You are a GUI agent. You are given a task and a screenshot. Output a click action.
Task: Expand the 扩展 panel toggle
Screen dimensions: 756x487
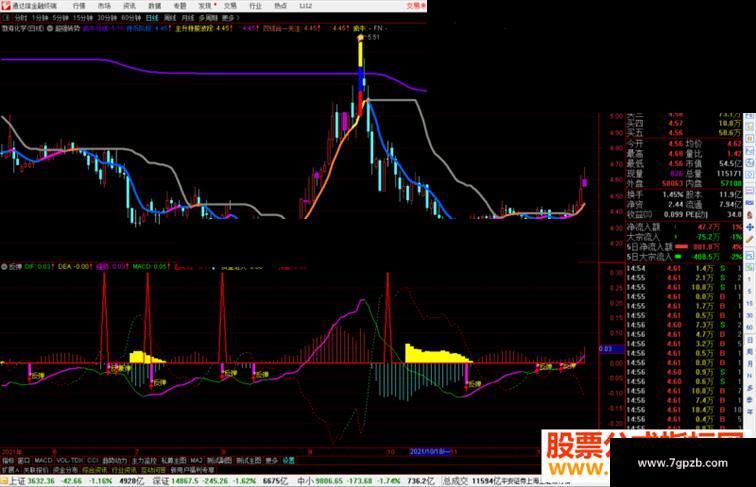coord(10,470)
